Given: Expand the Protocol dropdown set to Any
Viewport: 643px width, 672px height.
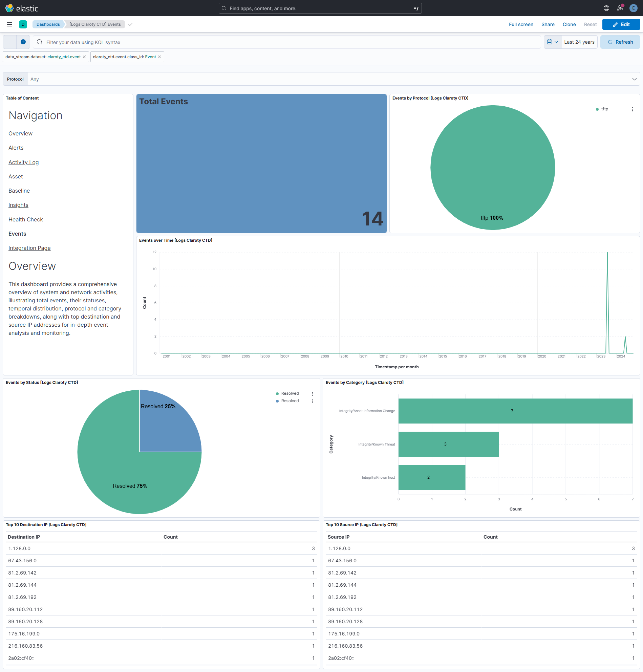Looking at the screenshot, I should 635,79.
